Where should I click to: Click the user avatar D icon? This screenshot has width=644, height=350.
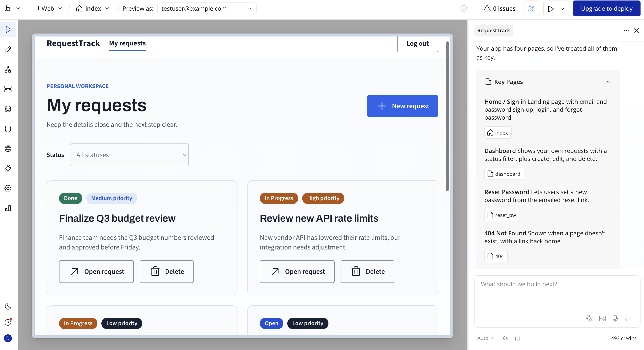(8, 339)
